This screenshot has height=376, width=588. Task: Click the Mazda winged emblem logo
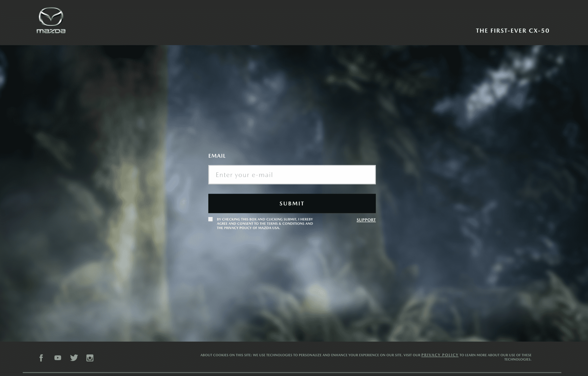51,17
